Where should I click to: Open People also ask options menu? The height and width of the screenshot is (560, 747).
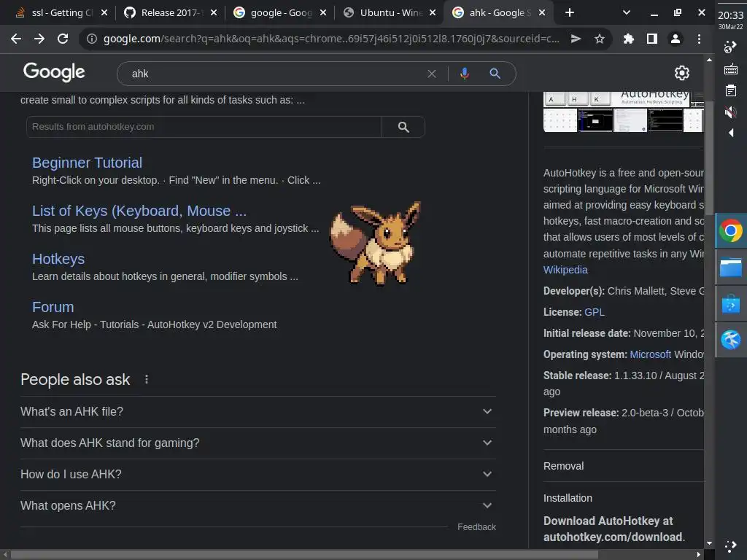(146, 379)
